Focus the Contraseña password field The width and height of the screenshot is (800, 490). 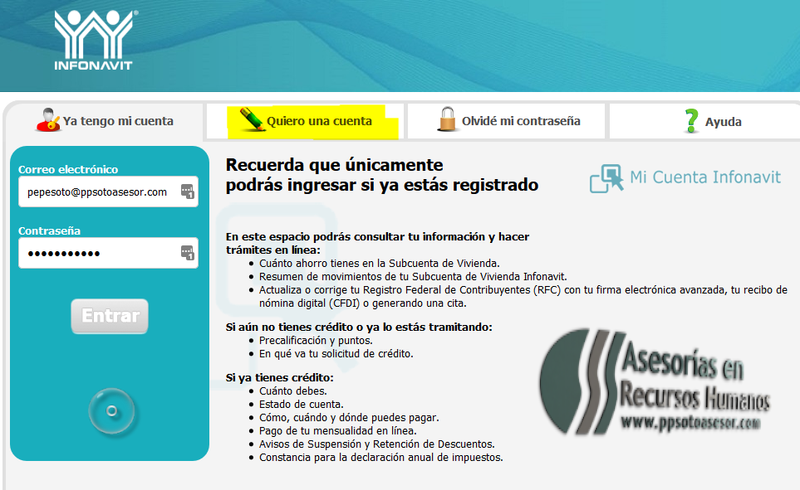coord(108,253)
